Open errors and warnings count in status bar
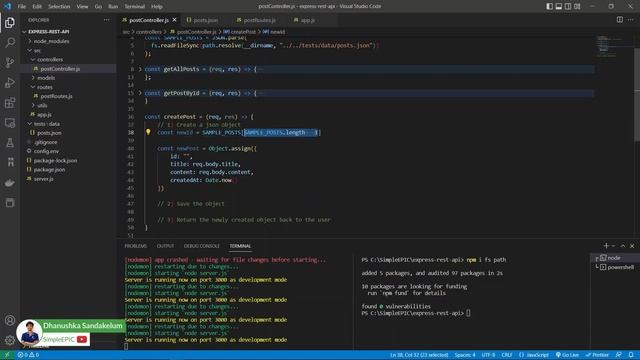 (x=28, y=355)
